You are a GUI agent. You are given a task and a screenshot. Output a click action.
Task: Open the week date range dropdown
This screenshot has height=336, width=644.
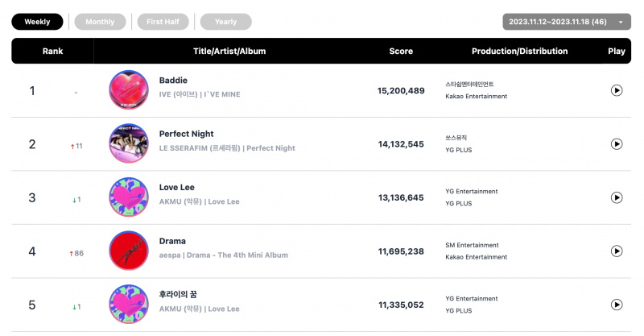click(567, 22)
